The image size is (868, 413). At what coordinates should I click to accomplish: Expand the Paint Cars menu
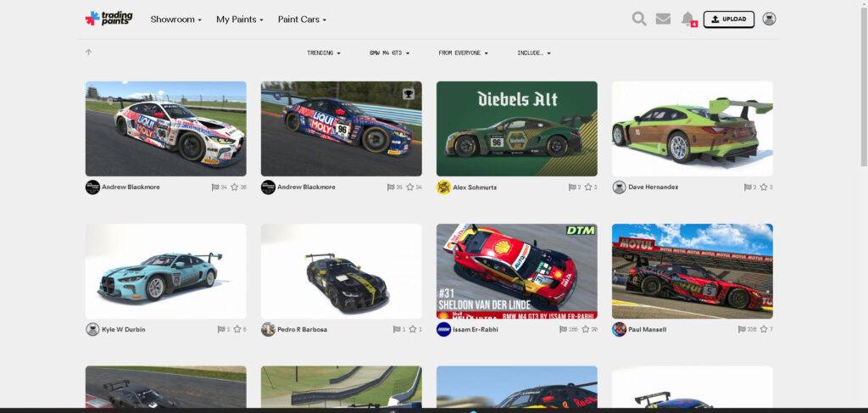coord(303,20)
